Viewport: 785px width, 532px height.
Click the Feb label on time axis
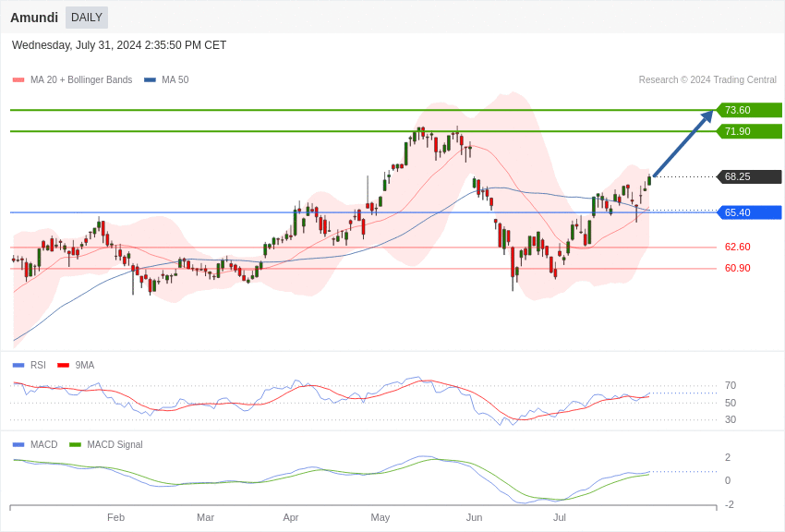pos(115,517)
